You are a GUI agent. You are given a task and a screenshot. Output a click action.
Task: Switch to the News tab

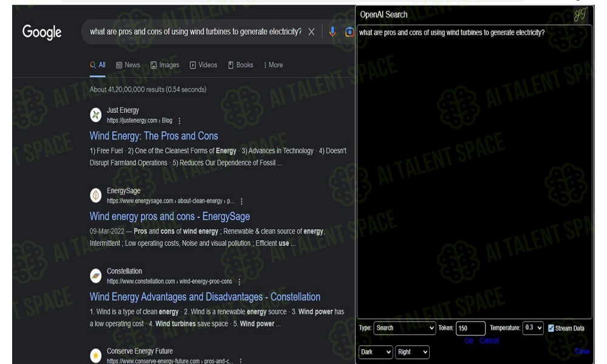click(128, 65)
